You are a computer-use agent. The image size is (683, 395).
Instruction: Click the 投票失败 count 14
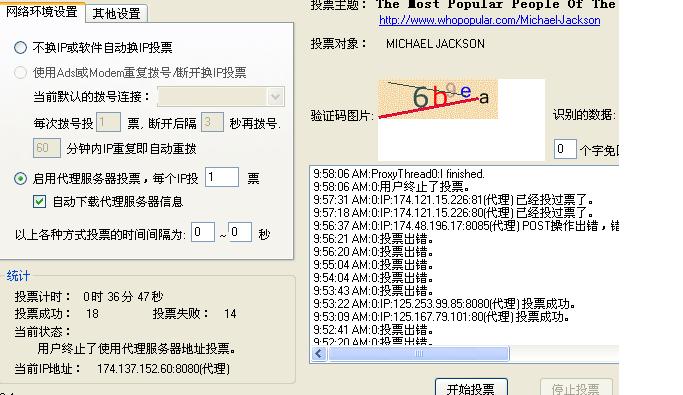click(230, 314)
